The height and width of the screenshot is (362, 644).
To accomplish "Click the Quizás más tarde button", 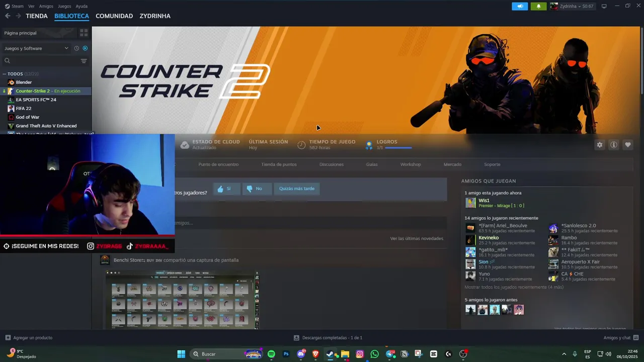I will point(297,189).
